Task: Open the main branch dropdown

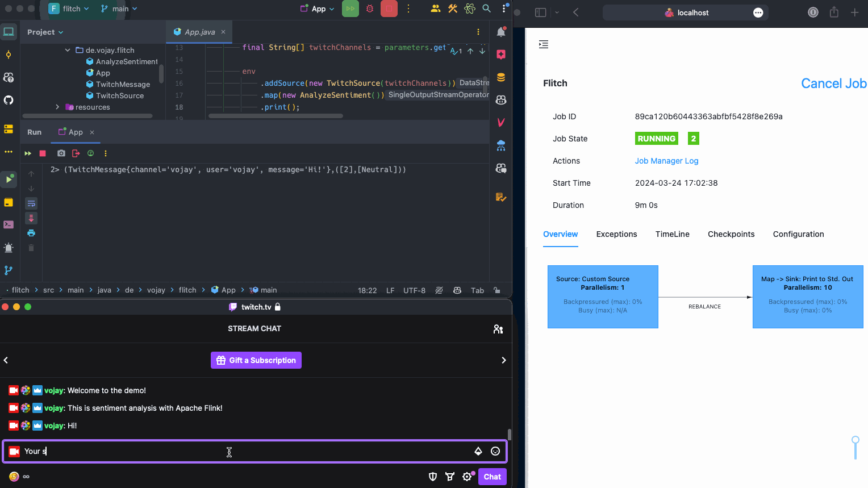Action: tap(119, 9)
